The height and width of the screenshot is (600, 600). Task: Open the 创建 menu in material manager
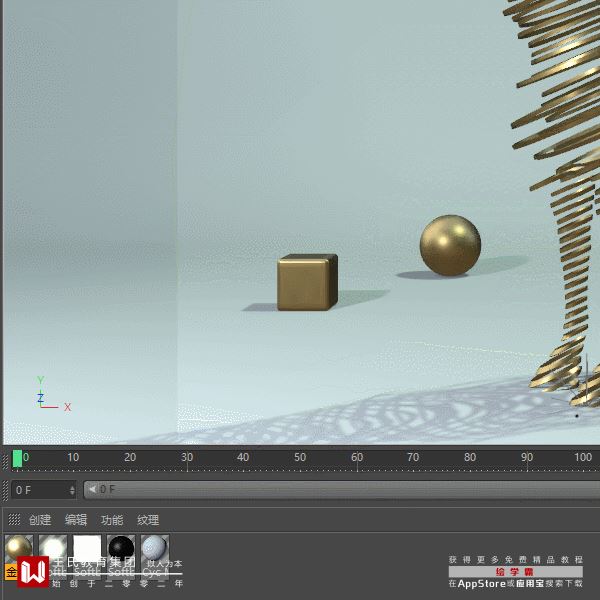[x=40, y=520]
